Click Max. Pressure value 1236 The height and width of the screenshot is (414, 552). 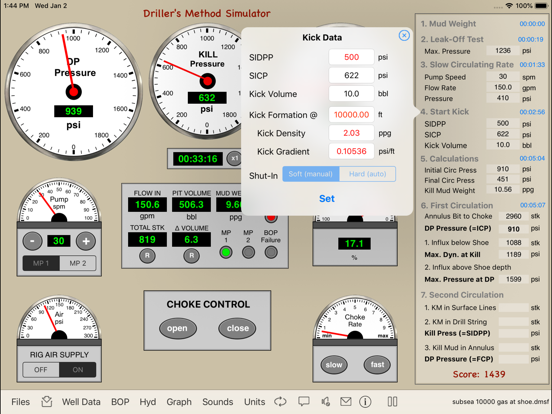[x=503, y=51]
